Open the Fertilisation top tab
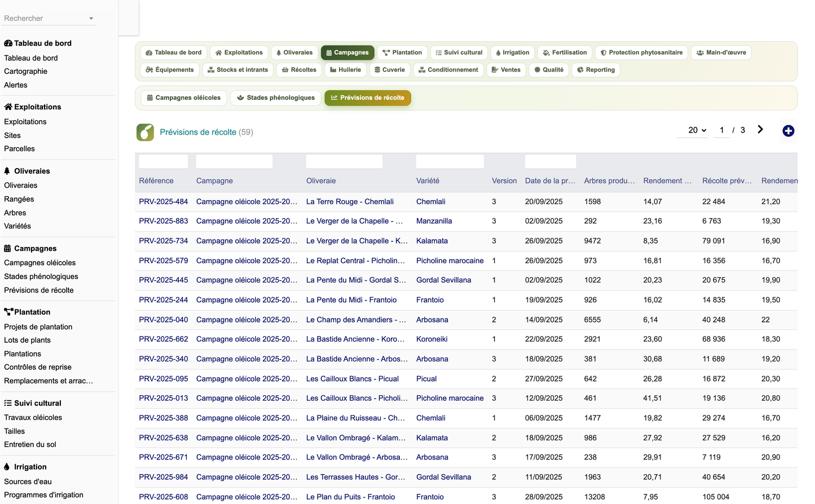This screenshot has height=504, width=815. pos(565,52)
